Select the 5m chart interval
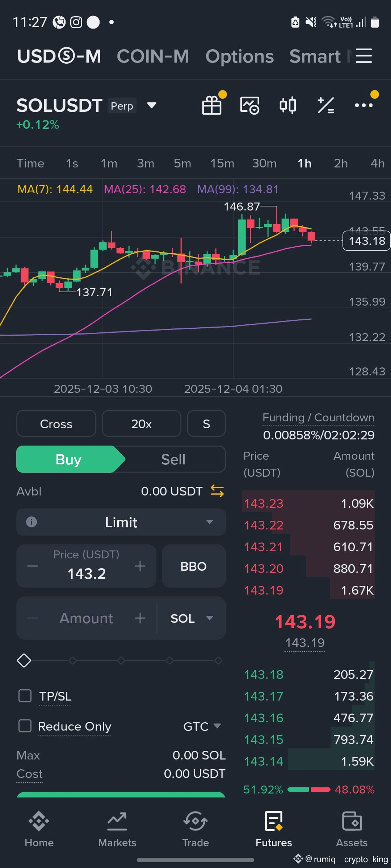391x868 pixels. pyautogui.click(x=182, y=163)
